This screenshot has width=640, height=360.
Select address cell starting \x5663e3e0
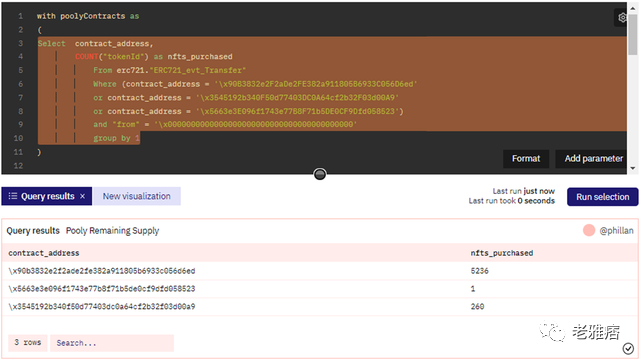tap(102, 289)
